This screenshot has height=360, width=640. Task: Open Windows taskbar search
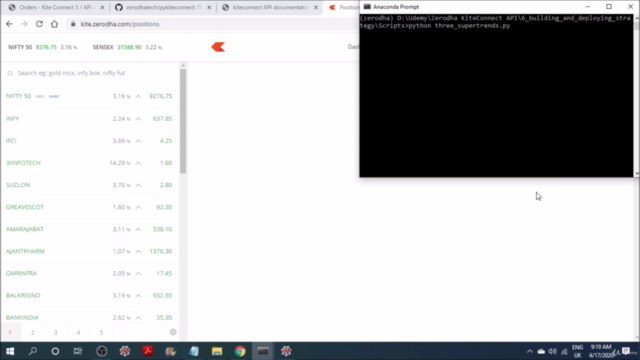[33, 351]
